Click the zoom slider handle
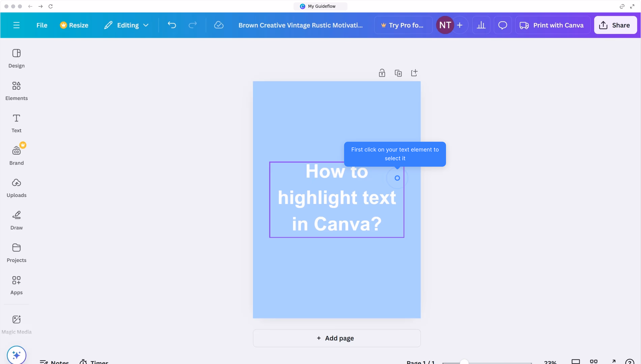 (x=464, y=362)
